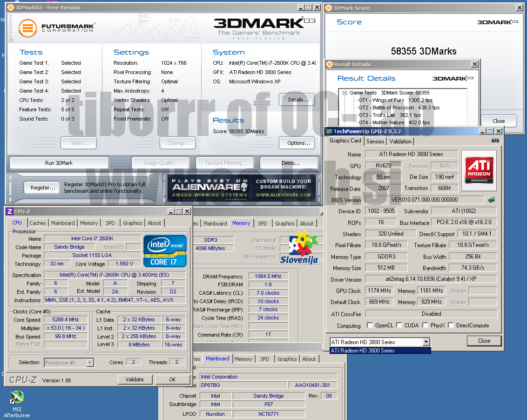Click the Demo... button in 3DMark03
Image resolution: width=527 pixels, height=420 pixels.
click(290, 163)
